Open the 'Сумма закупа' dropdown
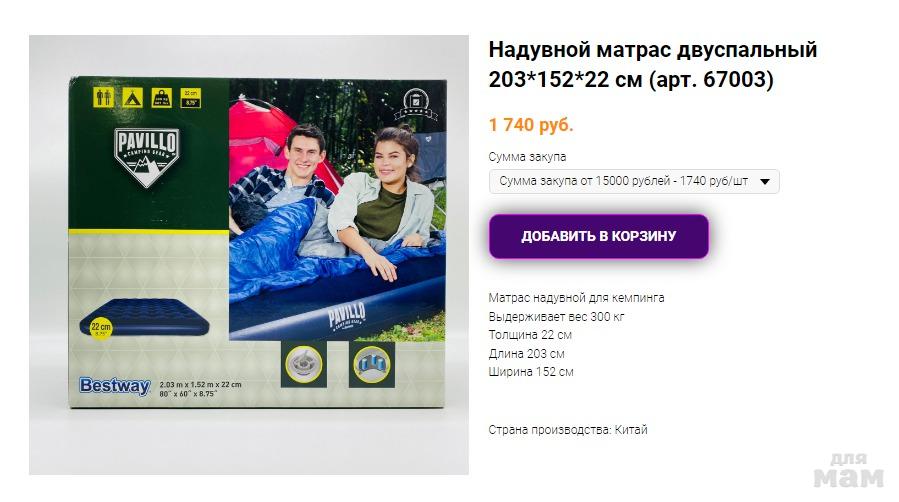 pos(634,181)
